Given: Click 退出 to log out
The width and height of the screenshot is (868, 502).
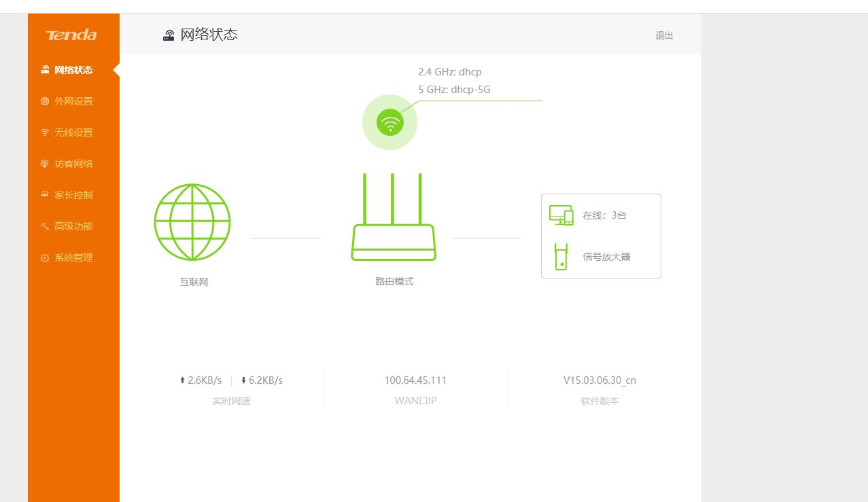Looking at the screenshot, I should (x=664, y=35).
